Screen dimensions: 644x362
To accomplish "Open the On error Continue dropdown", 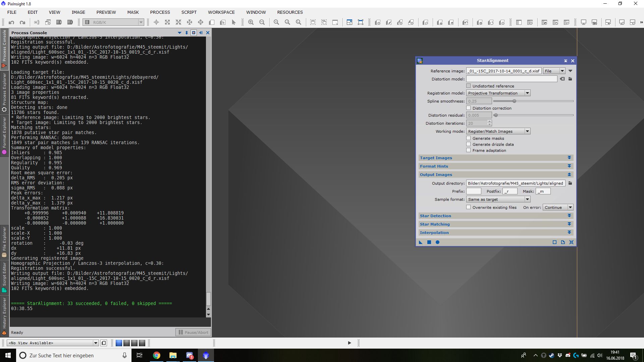I will pyautogui.click(x=558, y=207).
